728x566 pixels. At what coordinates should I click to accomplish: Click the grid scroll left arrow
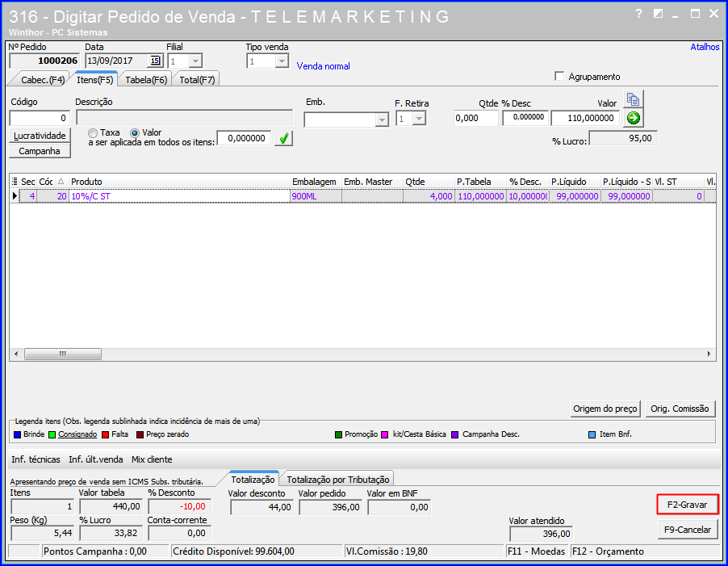point(16,354)
